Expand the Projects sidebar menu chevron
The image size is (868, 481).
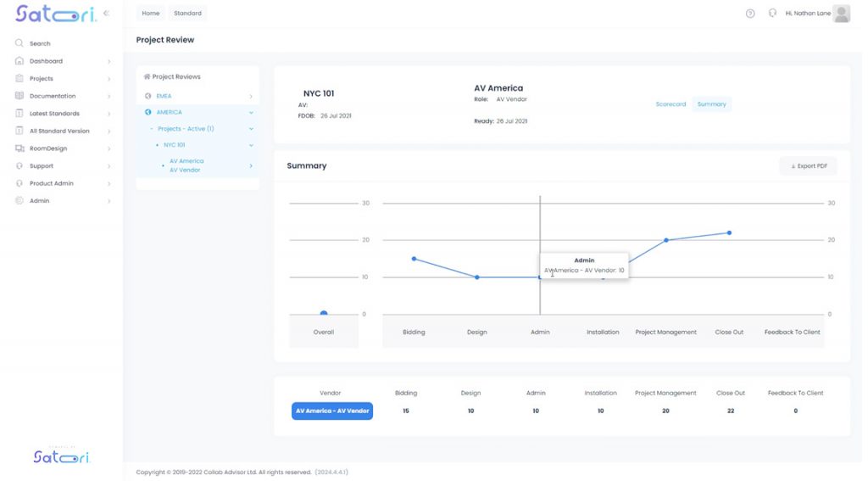[108, 79]
